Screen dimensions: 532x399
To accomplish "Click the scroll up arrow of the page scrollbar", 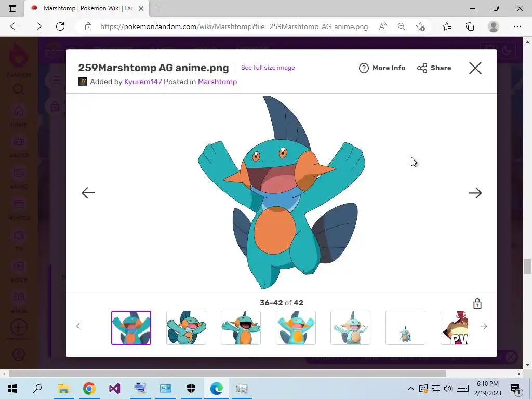I will point(527,42).
